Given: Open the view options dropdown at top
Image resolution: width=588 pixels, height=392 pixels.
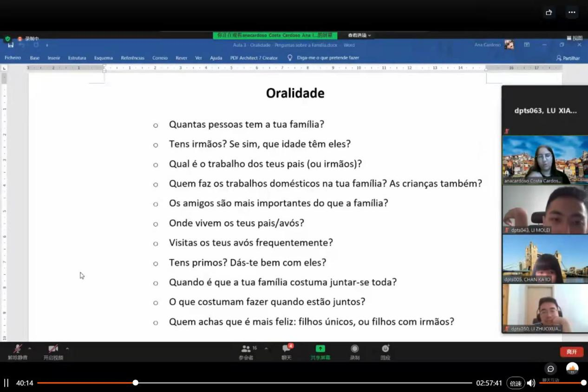Looking at the screenshot, I should [360, 35].
